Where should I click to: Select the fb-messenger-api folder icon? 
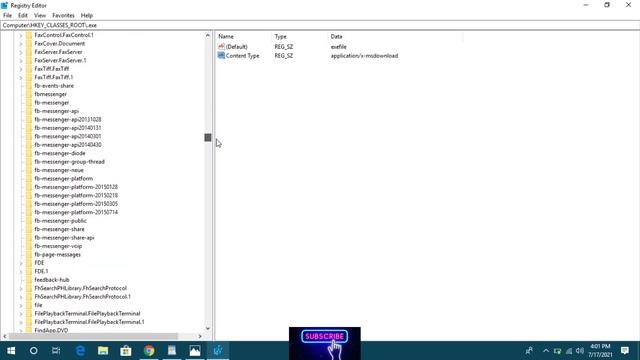click(x=29, y=111)
